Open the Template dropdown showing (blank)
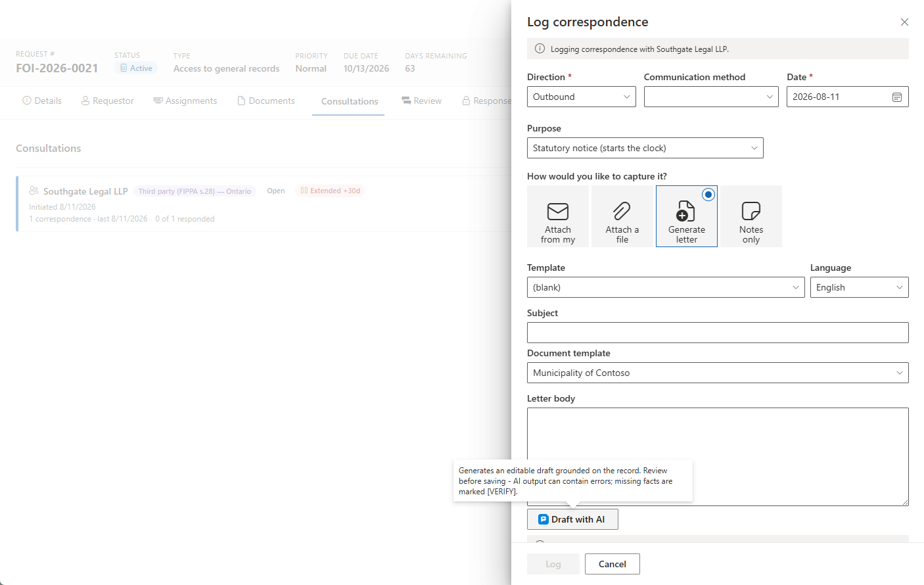This screenshot has height=585, width=924. 666,287
